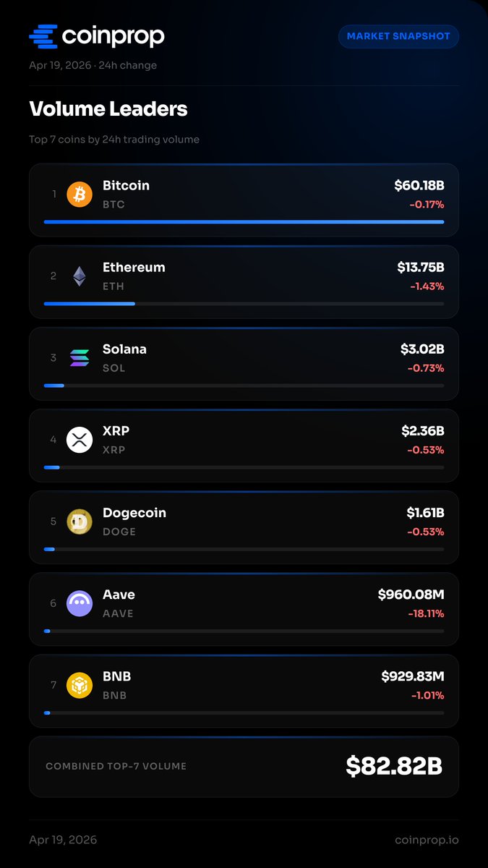Select the Solana $3.02B volume value
This screenshot has width=488, height=868.
pyautogui.click(x=422, y=349)
